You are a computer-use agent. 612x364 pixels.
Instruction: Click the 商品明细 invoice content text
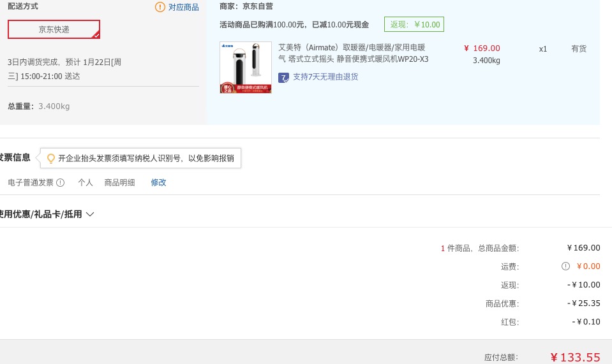(x=119, y=182)
